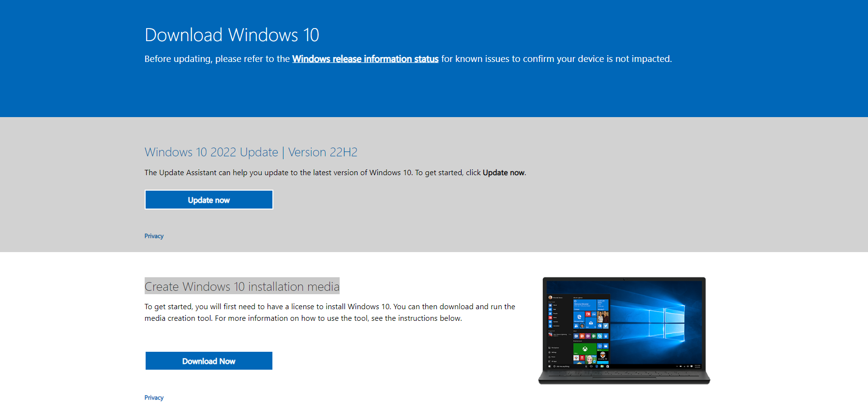Click the paragraph starting 'To get started, you will first need'
The image size is (868, 420).
pos(330,313)
